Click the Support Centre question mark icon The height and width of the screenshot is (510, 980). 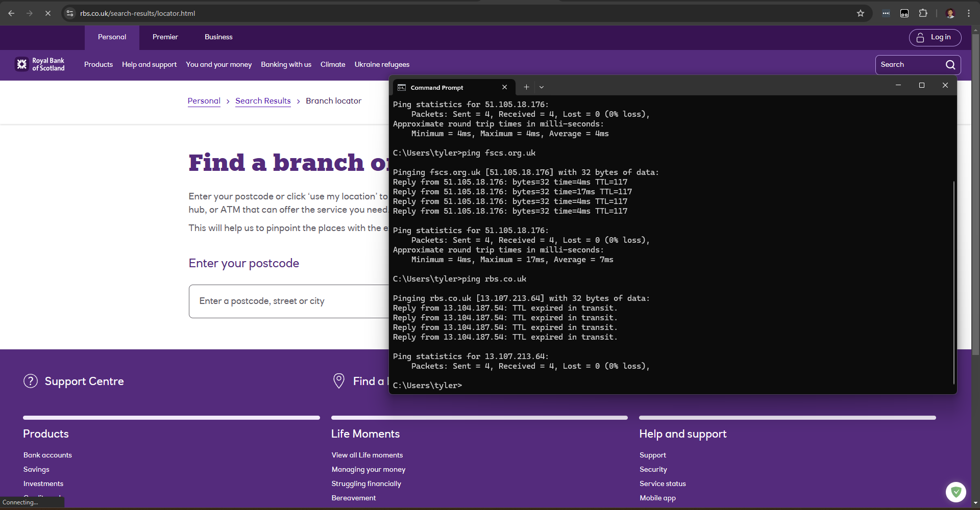pyautogui.click(x=31, y=381)
